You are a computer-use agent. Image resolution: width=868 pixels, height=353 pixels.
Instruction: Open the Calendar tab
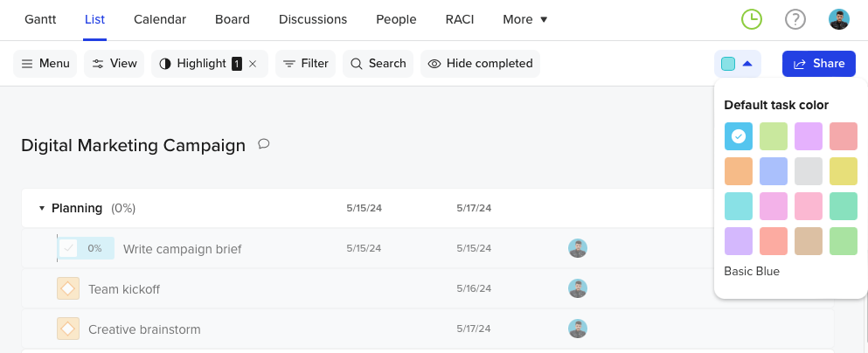click(159, 19)
